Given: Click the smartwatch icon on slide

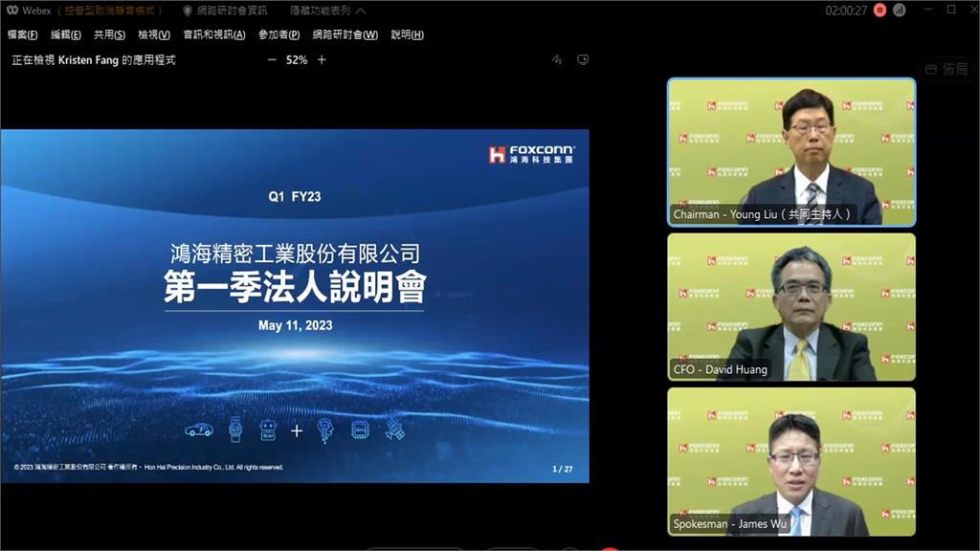Looking at the screenshot, I should point(235,430).
